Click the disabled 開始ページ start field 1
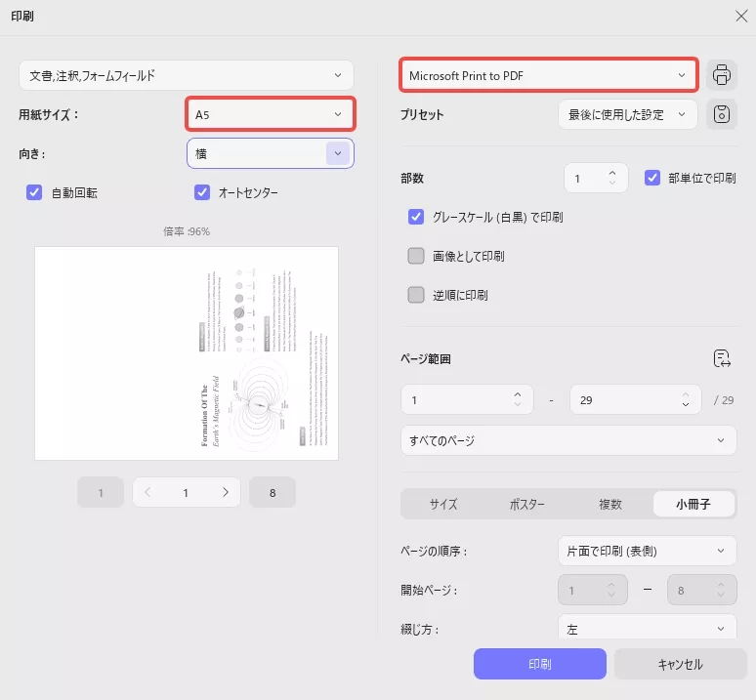Screen dimensions: 756x700 (x=593, y=590)
